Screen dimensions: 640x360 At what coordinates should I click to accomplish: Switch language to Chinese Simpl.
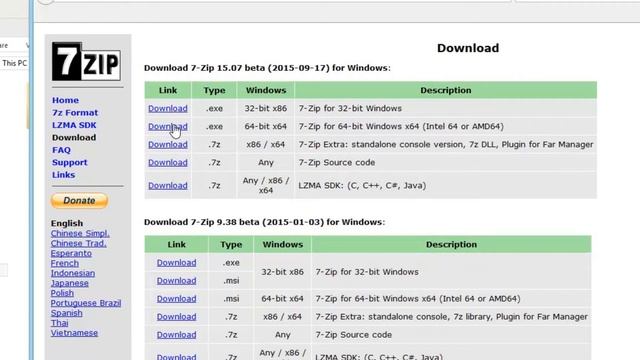80,233
